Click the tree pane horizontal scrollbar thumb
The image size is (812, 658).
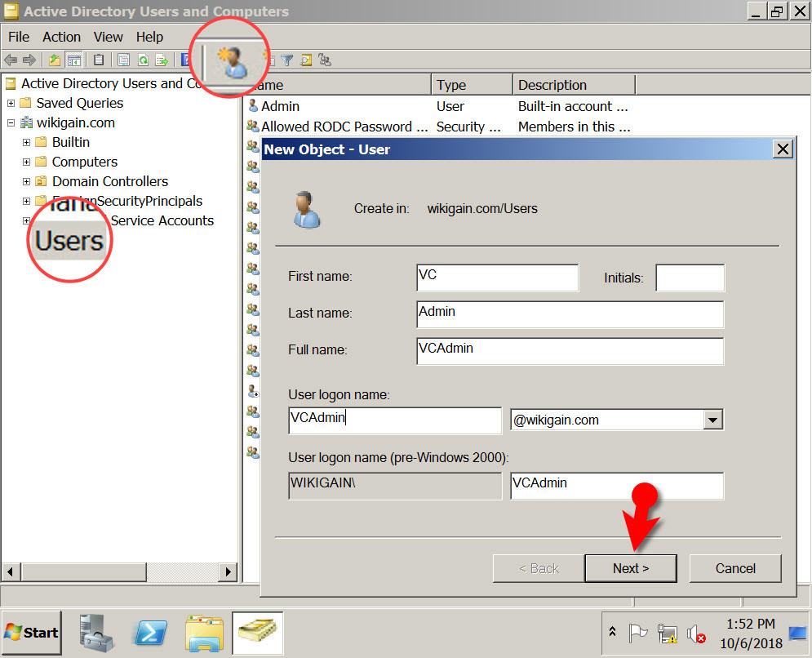[x=84, y=571]
